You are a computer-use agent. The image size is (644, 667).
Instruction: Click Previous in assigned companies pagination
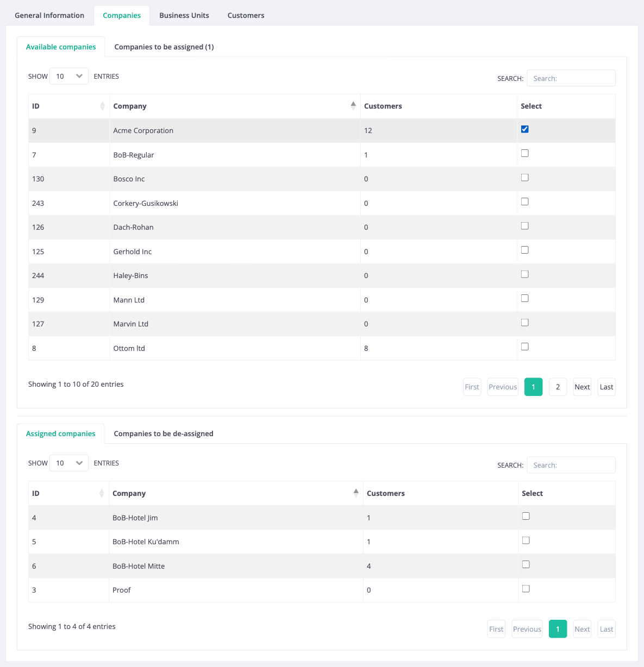(527, 629)
